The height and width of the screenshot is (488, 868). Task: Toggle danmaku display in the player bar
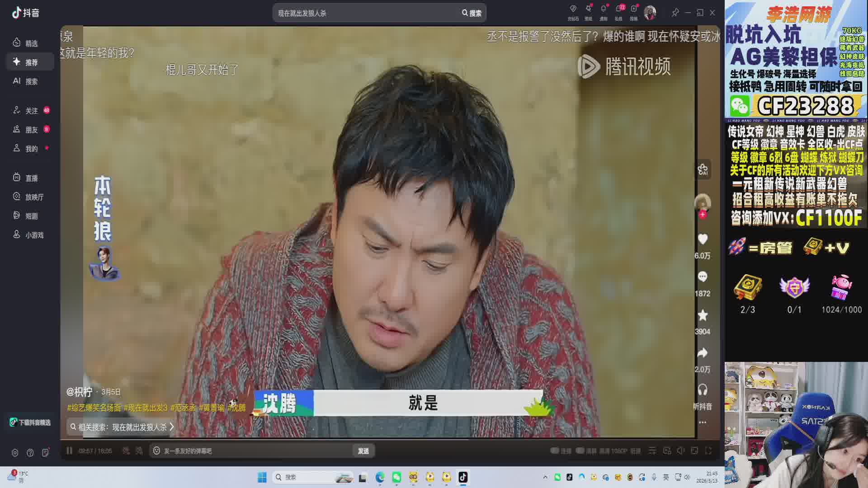pyautogui.click(x=126, y=450)
